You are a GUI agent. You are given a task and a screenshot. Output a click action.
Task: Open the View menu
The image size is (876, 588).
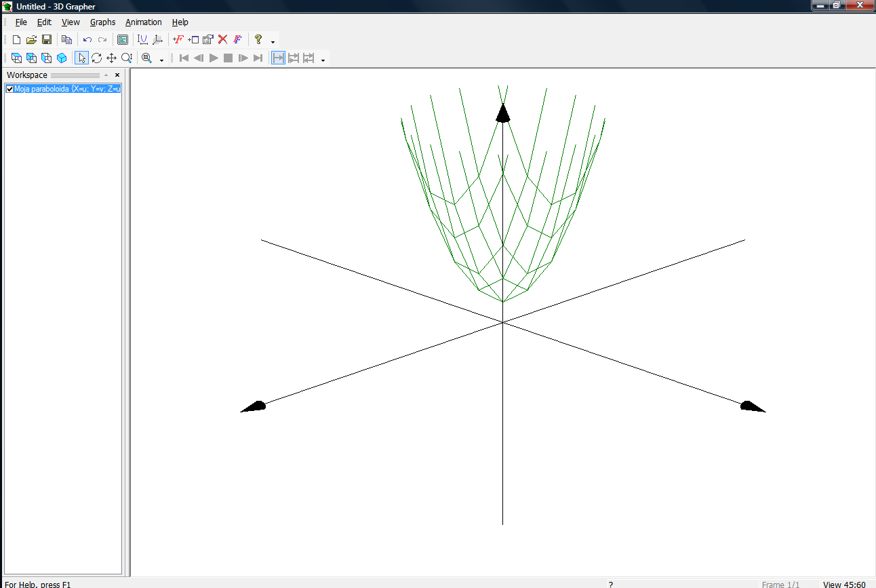point(71,22)
